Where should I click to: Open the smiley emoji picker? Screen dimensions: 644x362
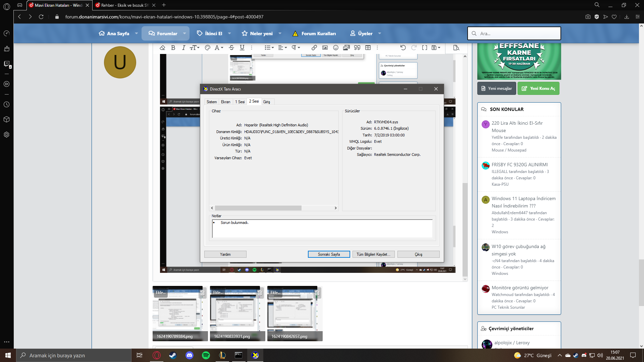335,48
